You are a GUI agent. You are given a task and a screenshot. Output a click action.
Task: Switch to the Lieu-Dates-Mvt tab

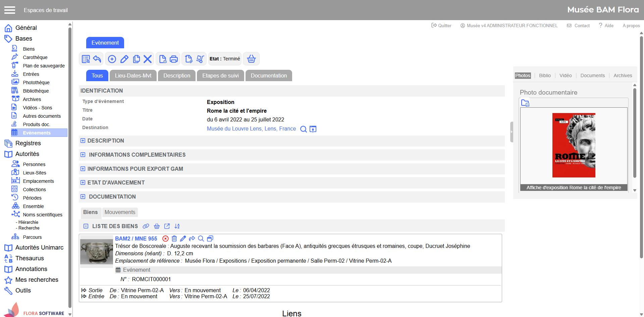tap(133, 75)
